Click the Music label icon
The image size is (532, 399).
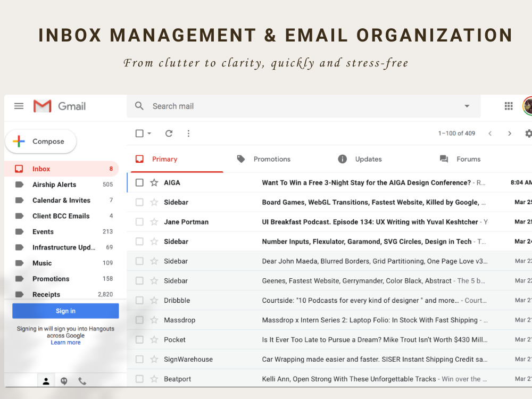coord(19,263)
